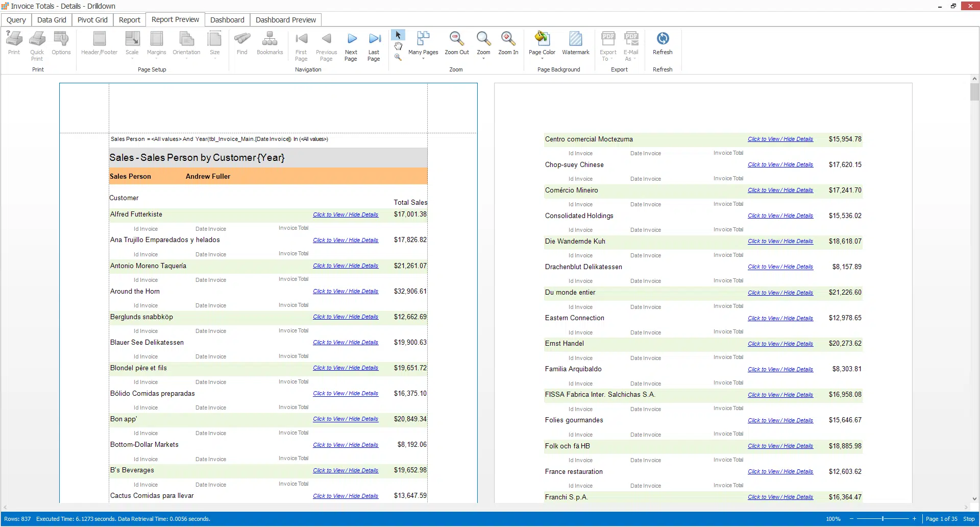Screen dimensions: 980x527
Task: Click the Blauer See Delikatessen customer name
Action: point(147,342)
